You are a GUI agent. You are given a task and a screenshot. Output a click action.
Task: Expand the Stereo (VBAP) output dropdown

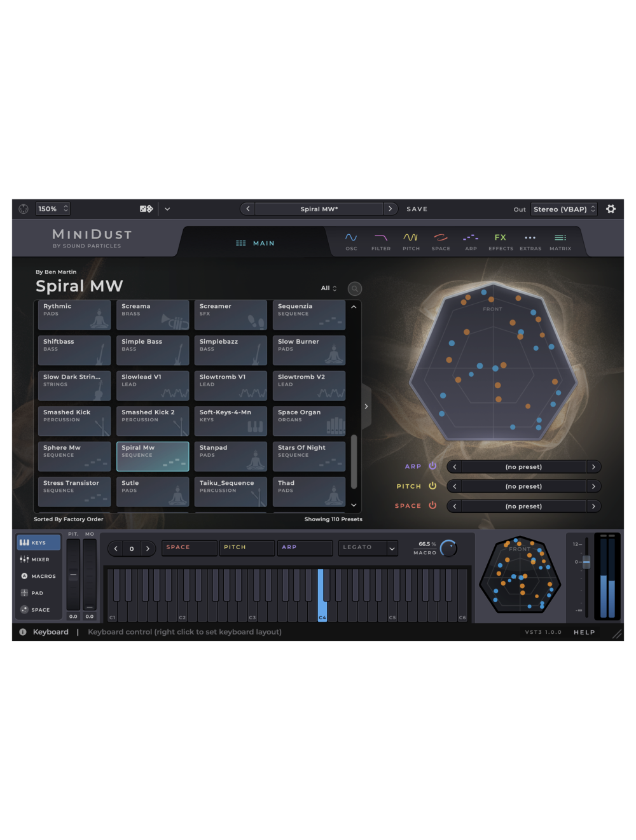click(564, 209)
